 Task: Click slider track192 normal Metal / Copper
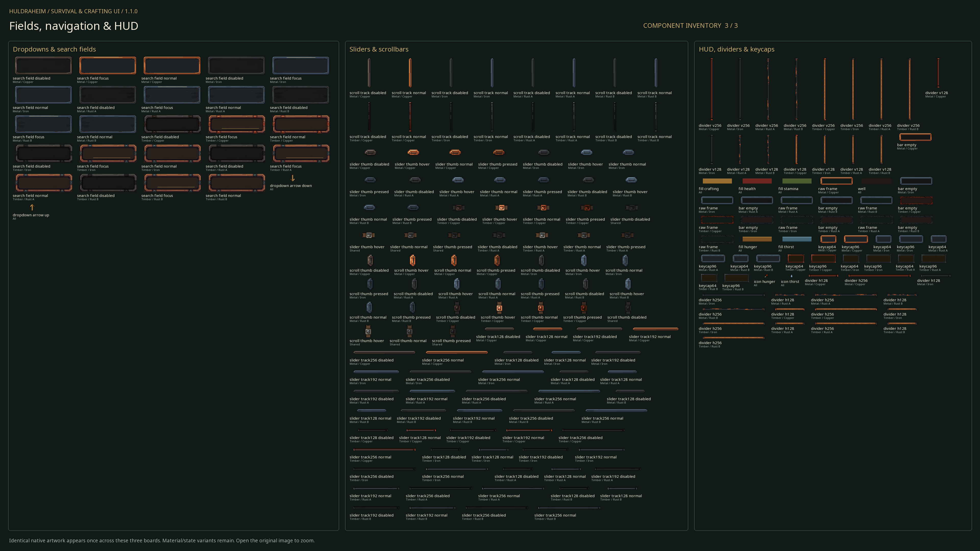click(655, 329)
